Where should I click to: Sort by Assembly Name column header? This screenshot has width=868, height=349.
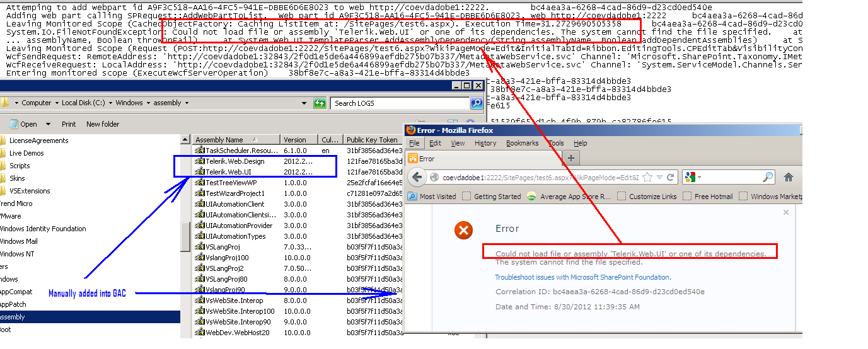(x=236, y=140)
